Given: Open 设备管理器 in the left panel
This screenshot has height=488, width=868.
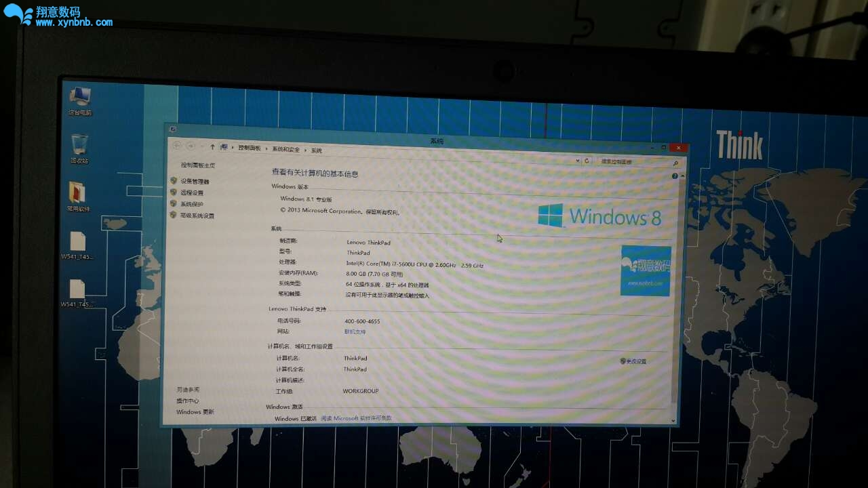Looking at the screenshot, I should point(195,182).
